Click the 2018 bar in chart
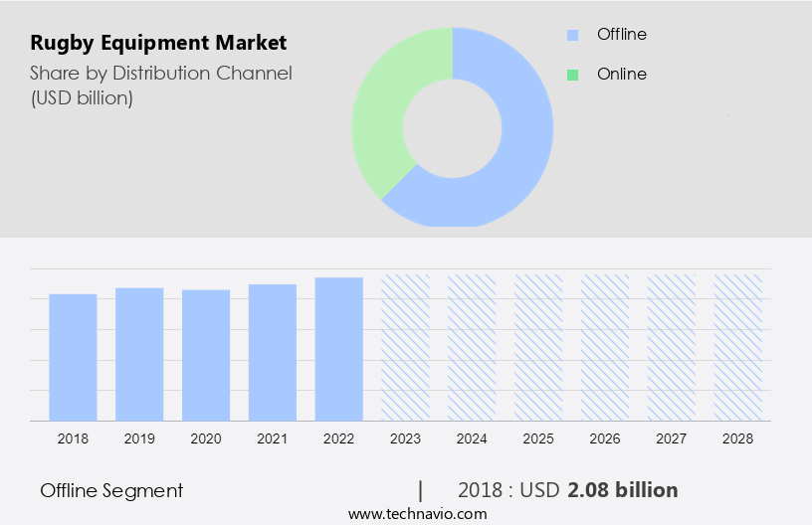The height and width of the screenshot is (525, 812). coord(73,356)
